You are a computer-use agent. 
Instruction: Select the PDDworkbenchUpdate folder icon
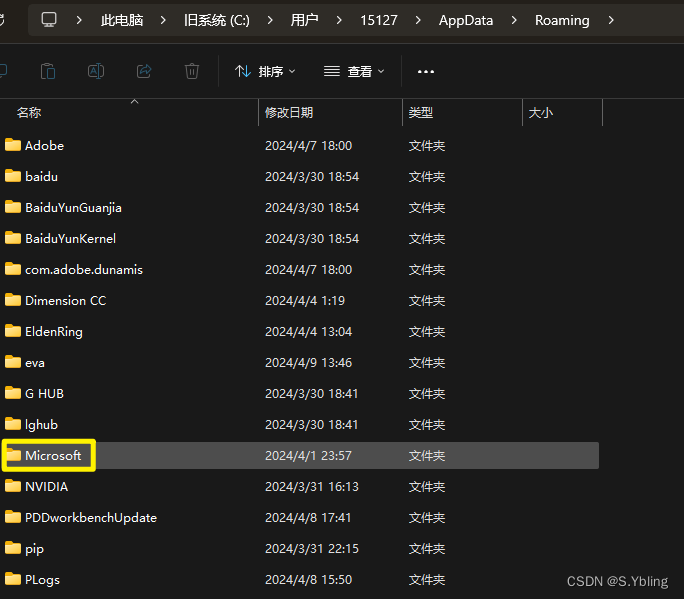point(13,517)
